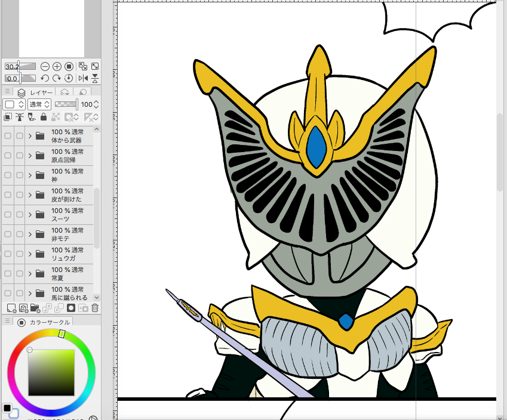Expand the 非モテ folder
The image size is (507, 420).
coord(30,234)
